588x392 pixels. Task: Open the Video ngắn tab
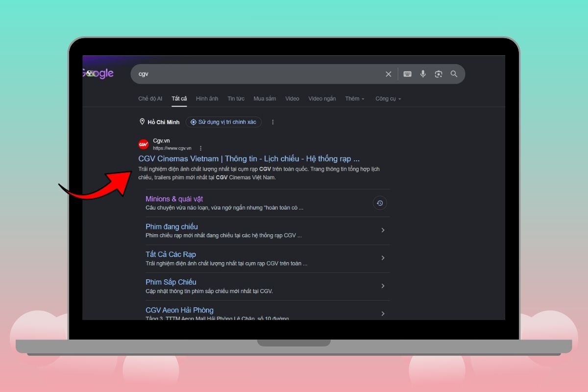click(322, 98)
